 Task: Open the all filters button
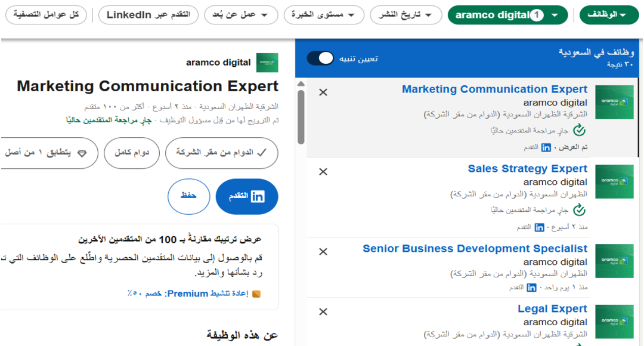click(46, 15)
